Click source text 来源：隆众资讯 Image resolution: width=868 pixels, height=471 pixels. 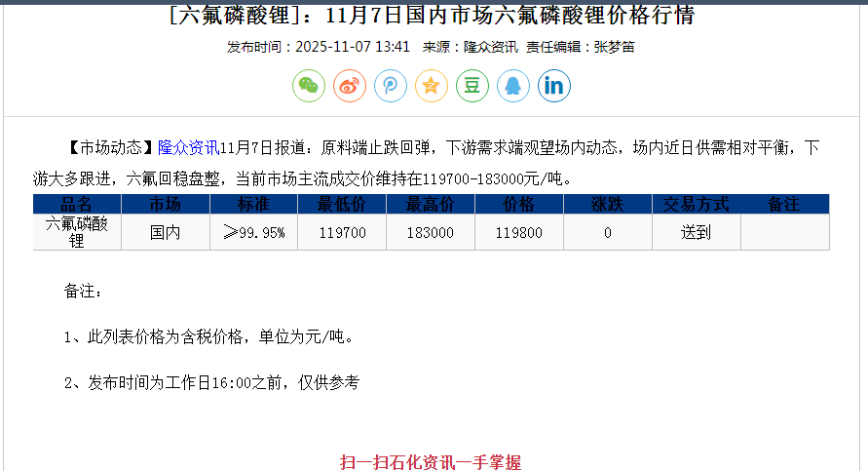pyautogui.click(x=470, y=47)
